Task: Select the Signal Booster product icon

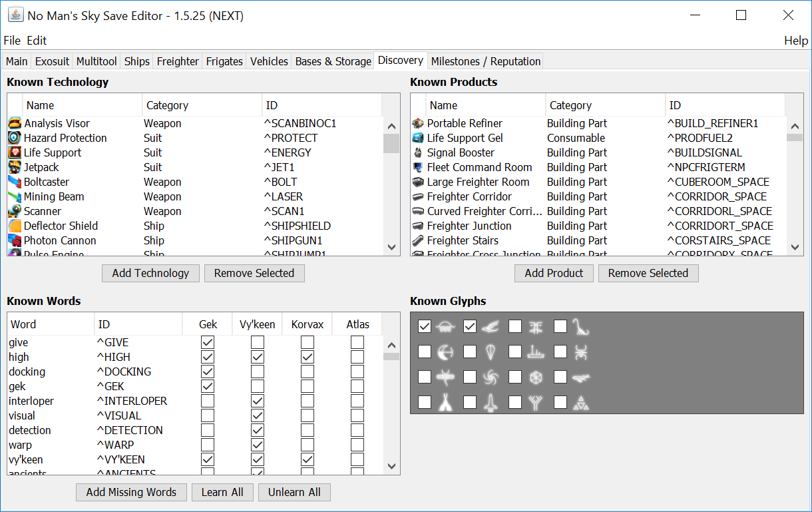Action: [418, 152]
